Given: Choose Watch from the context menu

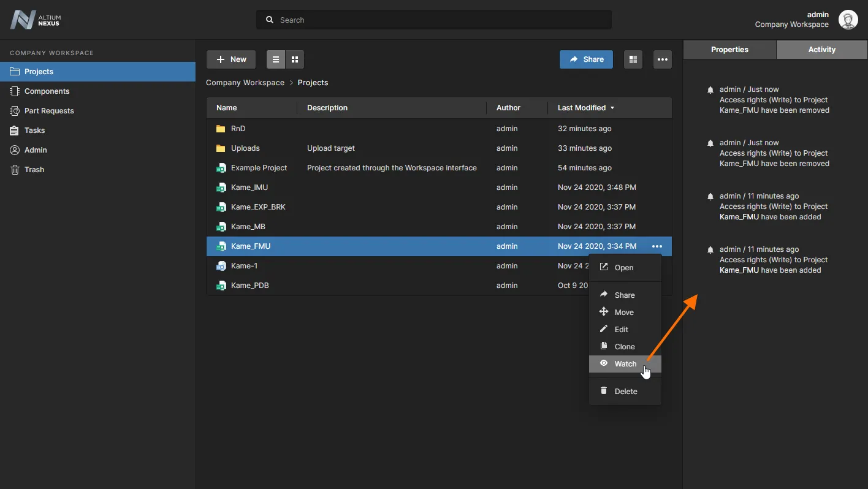Looking at the screenshot, I should click(625, 364).
